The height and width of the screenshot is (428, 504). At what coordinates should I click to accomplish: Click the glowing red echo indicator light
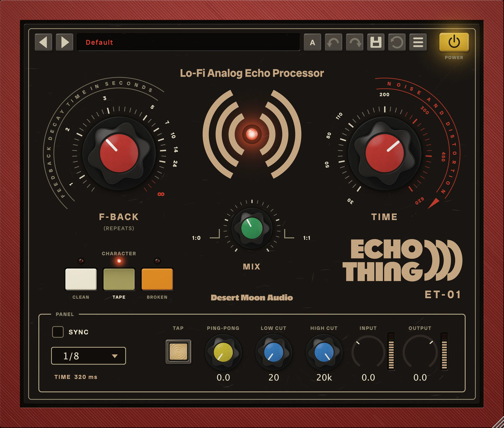pos(252,134)
